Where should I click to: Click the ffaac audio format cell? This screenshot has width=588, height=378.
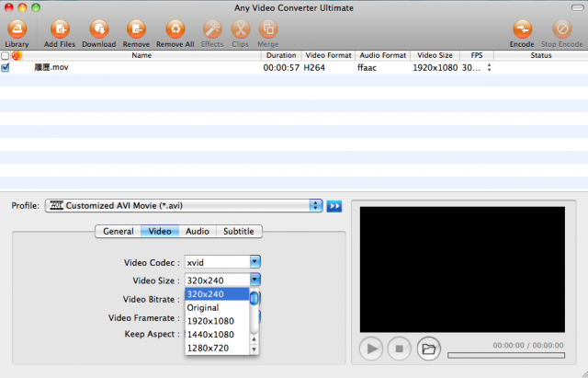[x=367, y=68]
